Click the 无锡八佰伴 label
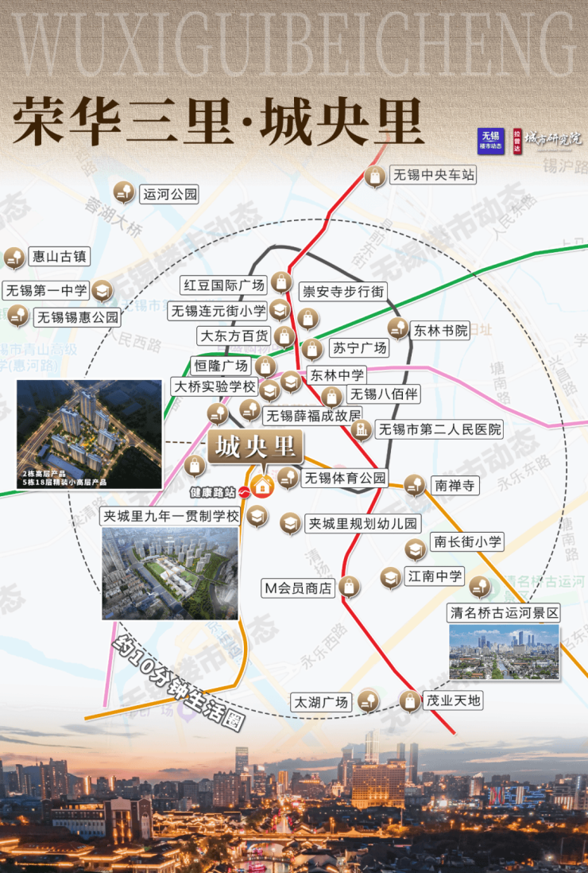This screenshot has height=873, width=588. tap(383, 394)
